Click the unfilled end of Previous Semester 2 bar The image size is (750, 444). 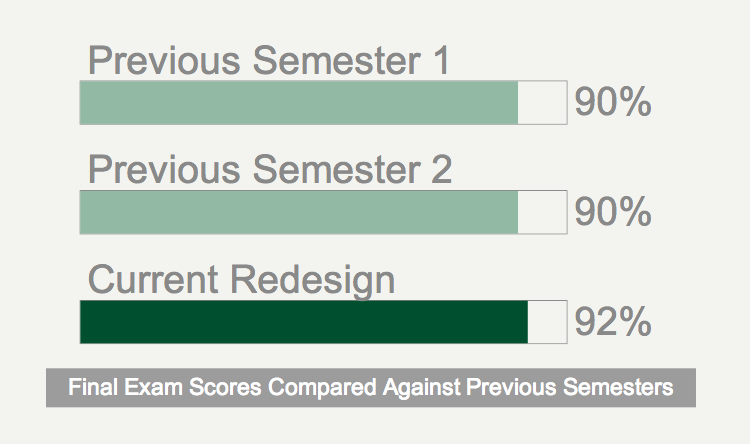click(x=542, y=212)
